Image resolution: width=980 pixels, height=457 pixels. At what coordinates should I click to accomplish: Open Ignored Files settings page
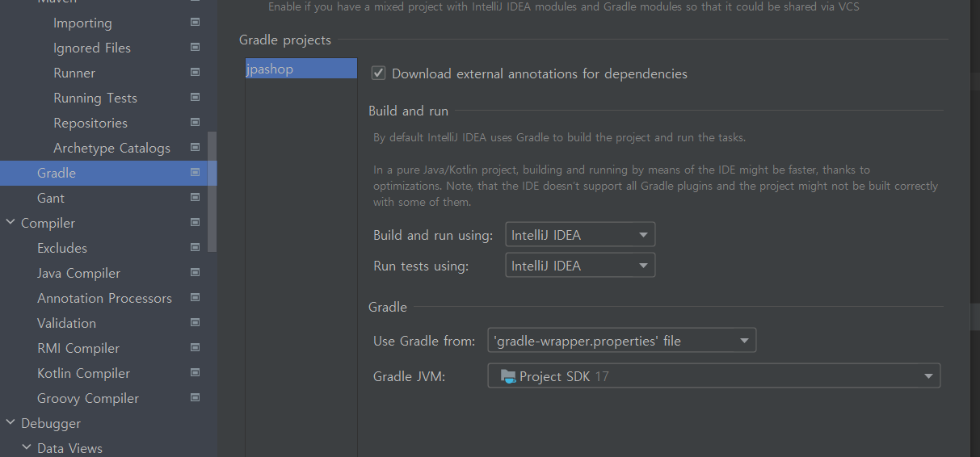[x=92, y=48]
